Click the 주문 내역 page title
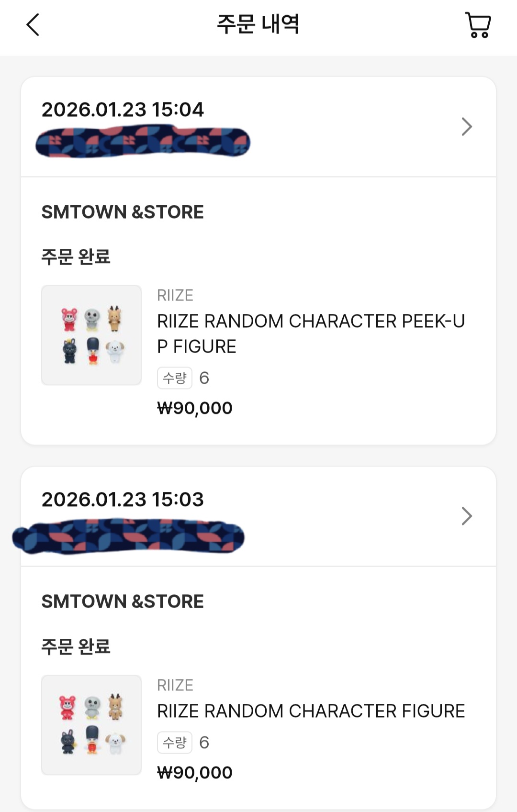The width and height of the screenshot is (517, 812). pyautogui.click(x=258, y=24)
